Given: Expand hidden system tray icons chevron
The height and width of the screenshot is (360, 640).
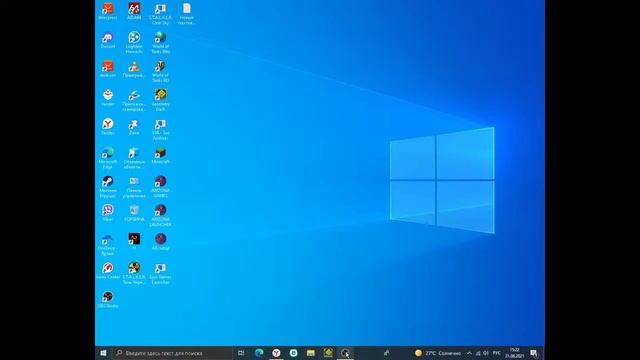Looking at the screenshot, I should pyautogui.click(x=469, y=353).
